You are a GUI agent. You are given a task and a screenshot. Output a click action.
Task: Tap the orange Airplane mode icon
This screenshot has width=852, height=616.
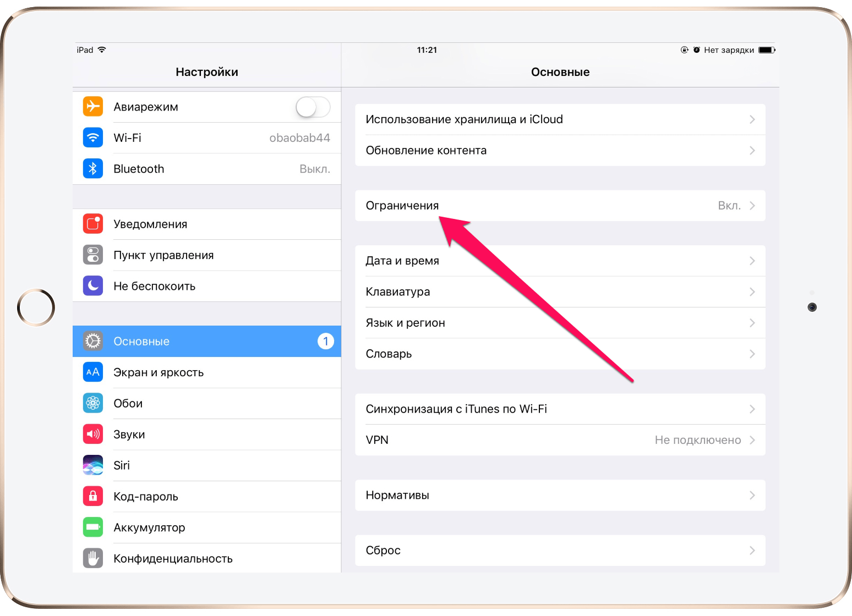tap(93, 106)
